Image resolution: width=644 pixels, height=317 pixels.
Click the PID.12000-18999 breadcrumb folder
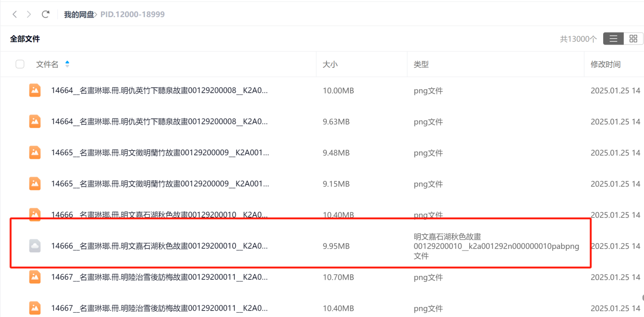pyautogui.click(x=133, y=15)
